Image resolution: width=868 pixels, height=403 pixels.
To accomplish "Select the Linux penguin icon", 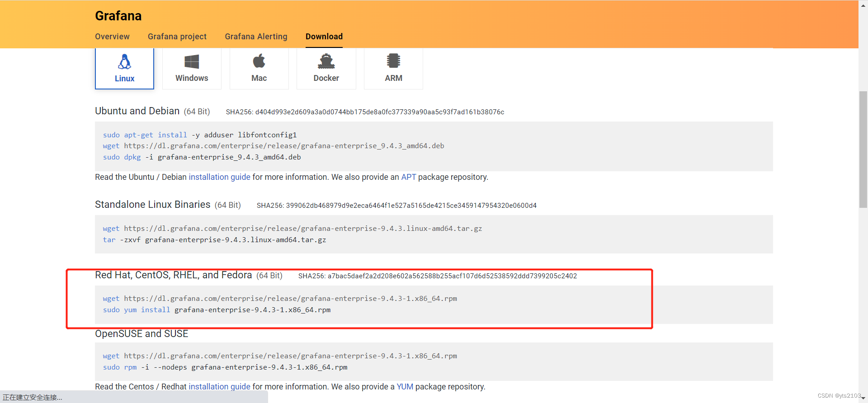I will [124, 61].
